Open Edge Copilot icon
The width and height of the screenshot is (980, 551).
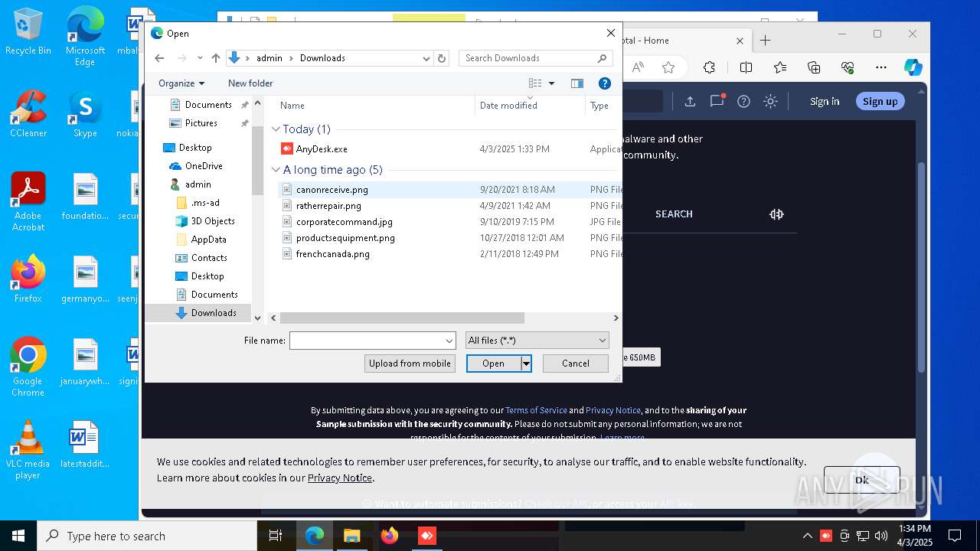click(913, 67)
